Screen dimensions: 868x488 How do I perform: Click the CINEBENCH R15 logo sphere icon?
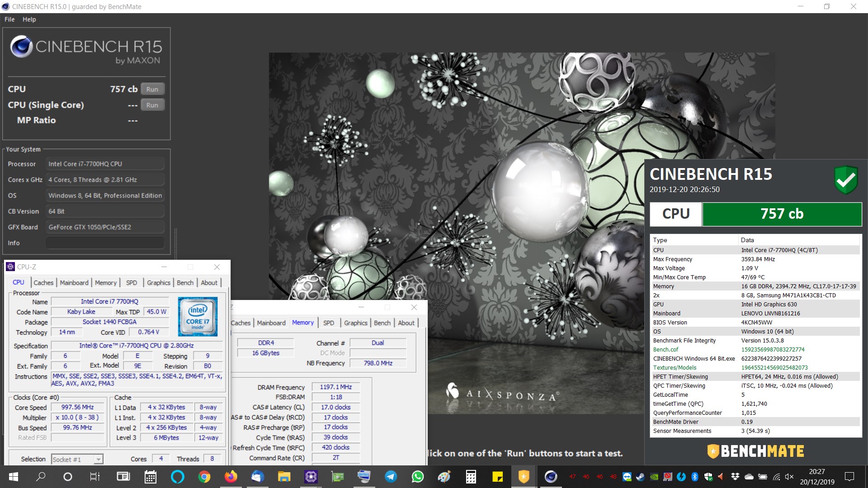(x=21, y=46)
